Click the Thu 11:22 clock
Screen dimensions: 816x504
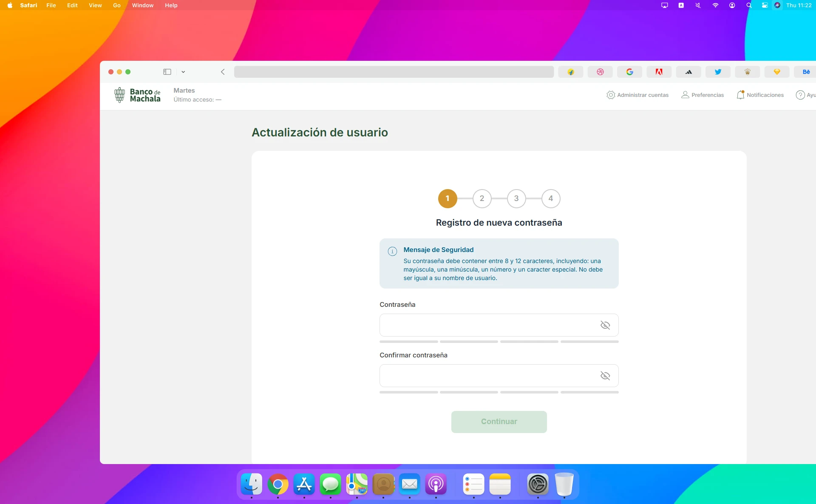click(799, 5)
